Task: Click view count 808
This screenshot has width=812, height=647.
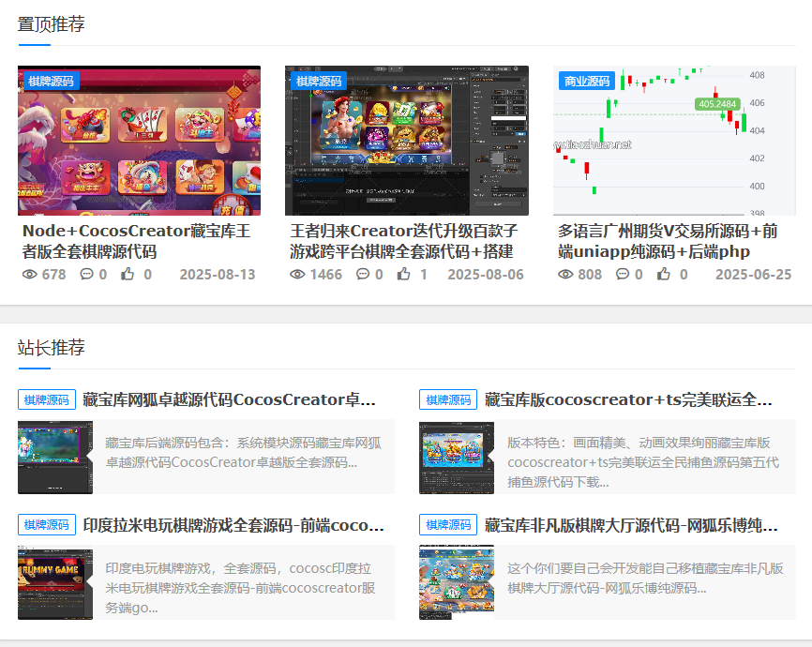Action: click(x=590, y=275)
